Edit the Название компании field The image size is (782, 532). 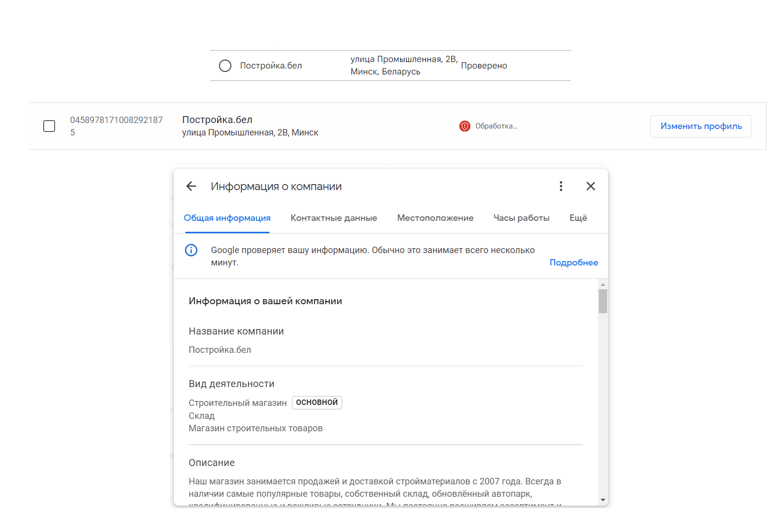point(385,340)
